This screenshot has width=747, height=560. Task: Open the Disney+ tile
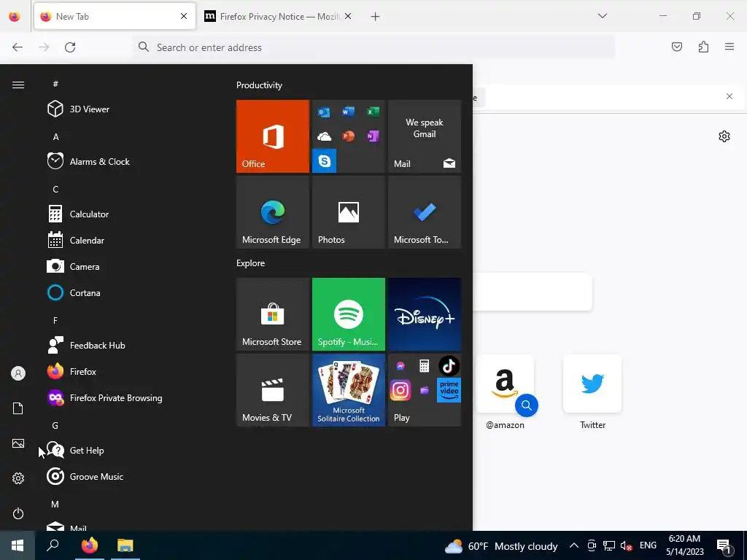[425, 314]
